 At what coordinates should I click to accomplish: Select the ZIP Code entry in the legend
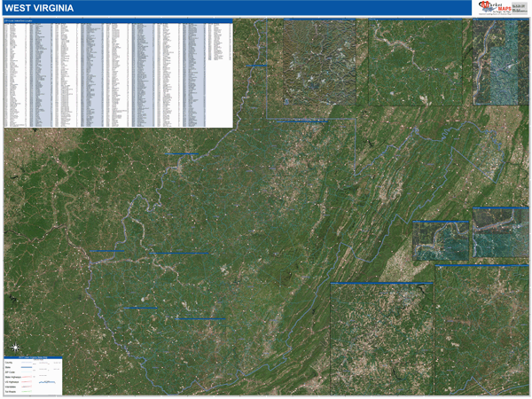point(10,372)
